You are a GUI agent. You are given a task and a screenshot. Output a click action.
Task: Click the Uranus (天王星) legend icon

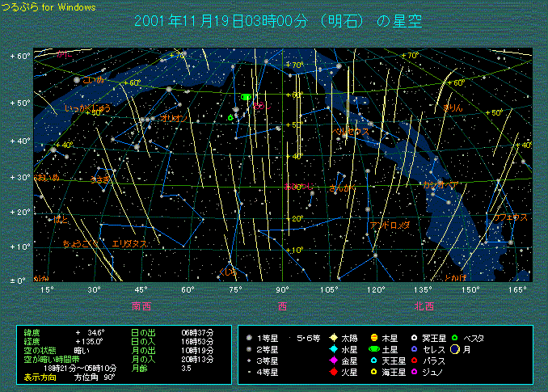point(373,360)
